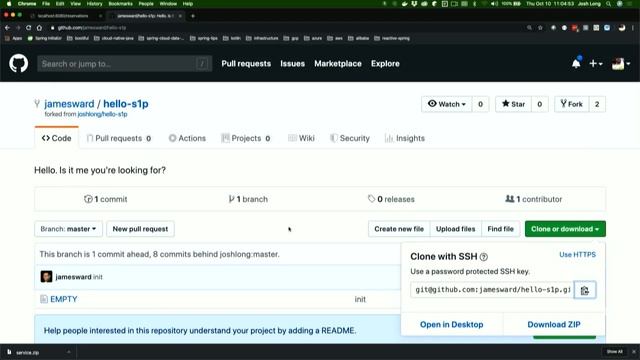View the 1 contributor link
This screenshot has width=640, height=360.
pyautogui.click(x=533, y=199)
